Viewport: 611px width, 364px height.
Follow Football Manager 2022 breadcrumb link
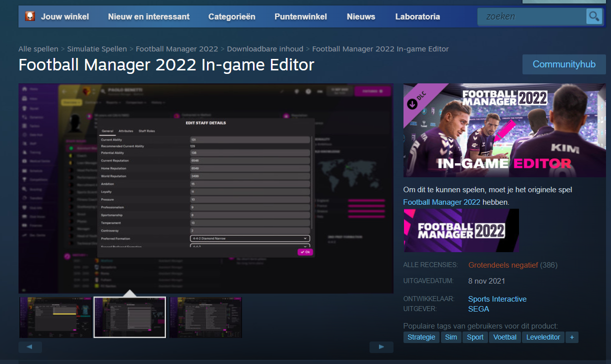coord(177,49)
